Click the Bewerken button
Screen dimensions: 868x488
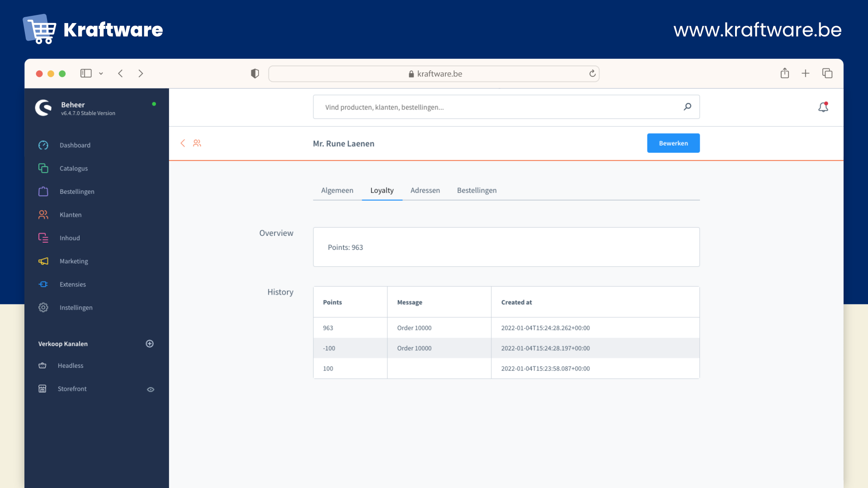click(673, 143)
